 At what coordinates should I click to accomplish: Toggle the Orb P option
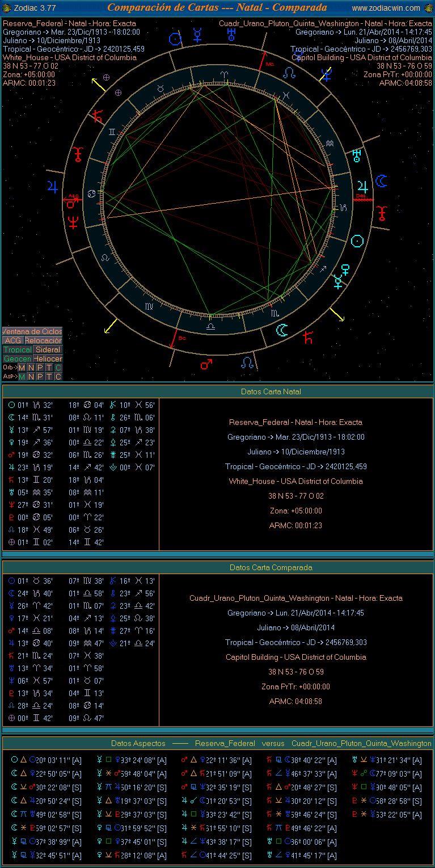pos(40,368)
